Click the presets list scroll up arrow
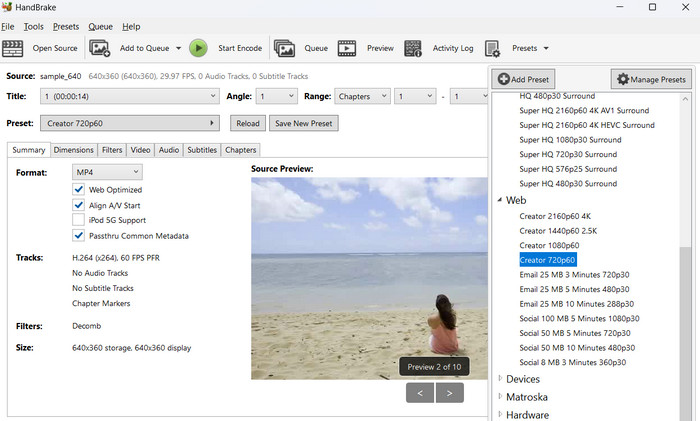The height and width of the screenshot is (421, 700). coord(685,99)
